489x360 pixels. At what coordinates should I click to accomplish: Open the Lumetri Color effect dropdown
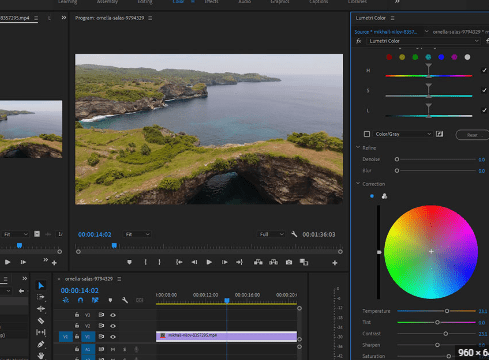pos(423,41)
